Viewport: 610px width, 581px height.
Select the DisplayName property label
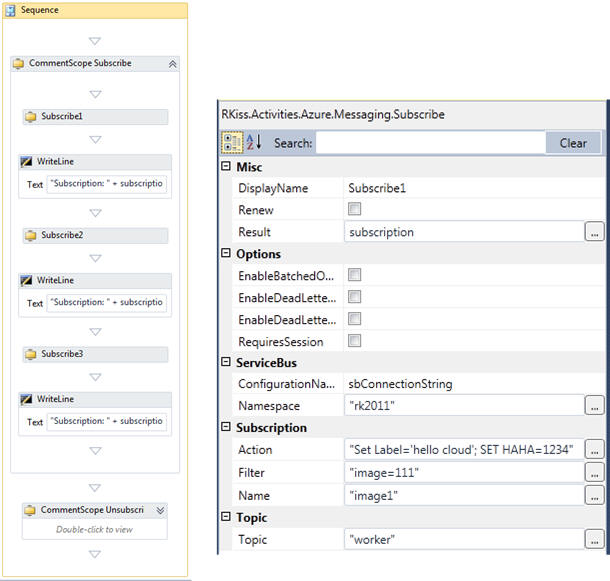[x=273, y=188]
